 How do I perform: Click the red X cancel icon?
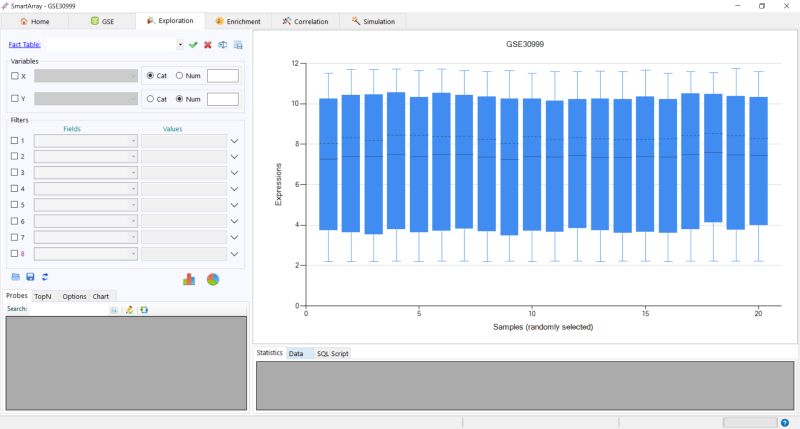pyautogui.click(x=208, y=45)
